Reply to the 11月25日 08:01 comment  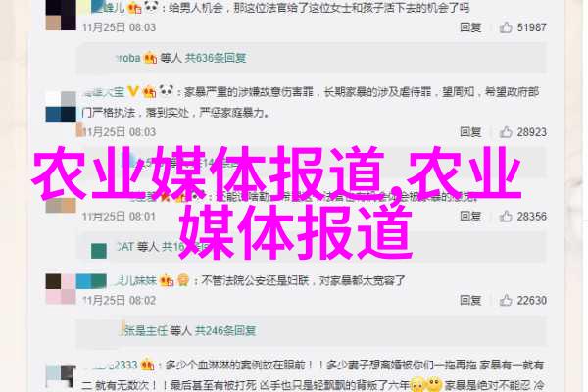(470, 216)
